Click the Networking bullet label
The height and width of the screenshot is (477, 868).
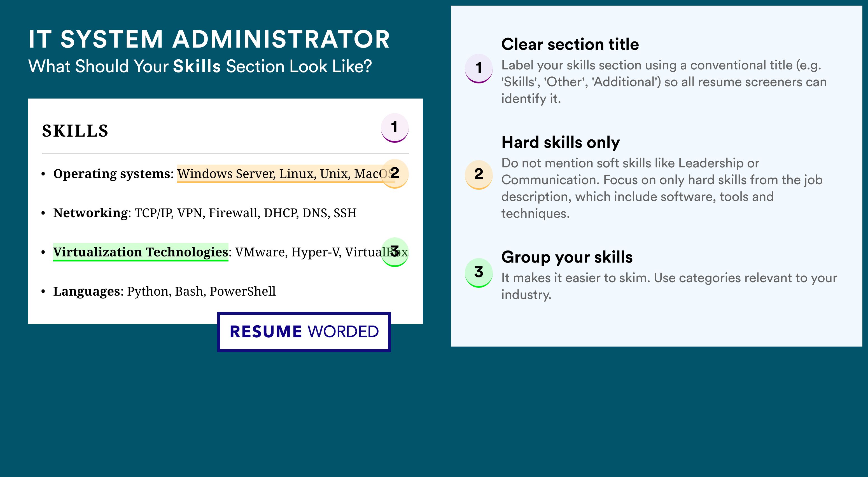(x=90, y=213)
